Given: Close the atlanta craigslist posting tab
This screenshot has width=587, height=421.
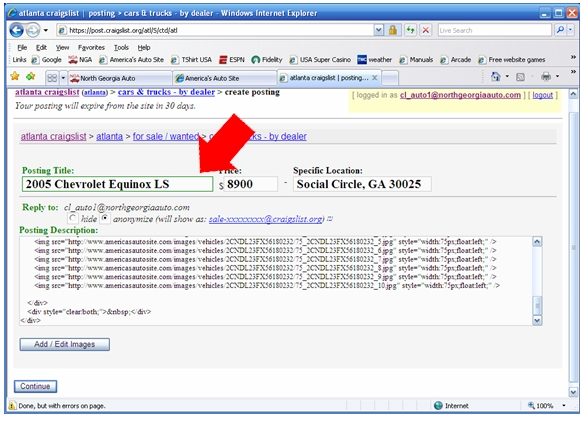Looking at the screenshot, I should (x=374, y=78).
